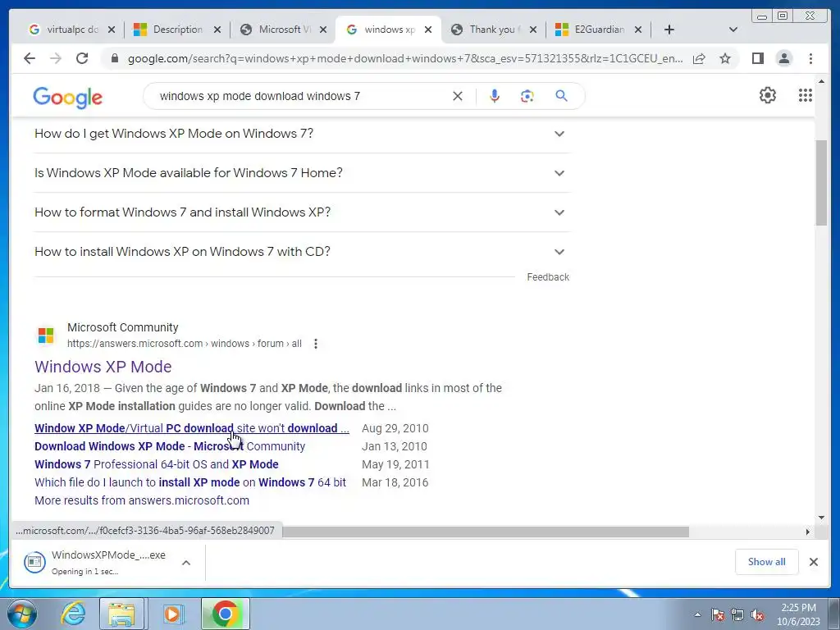Image resolution: width=840 pixels, height=630 pixels.
Task: Click the answers.microsoft.com breadcrumb URL
Action: (x=185, y=344)
